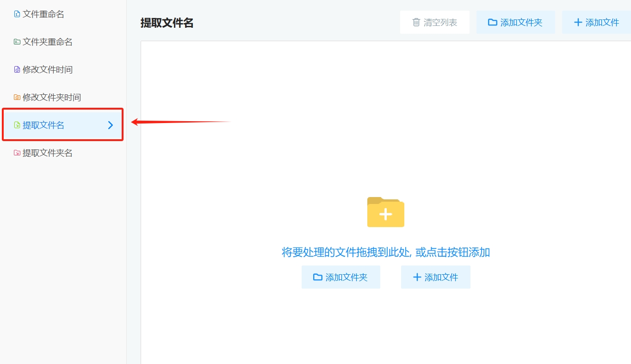Screen dimensions: 631x364
Task: Click 添加文件 button in the drop area
Action: point(436,277)
